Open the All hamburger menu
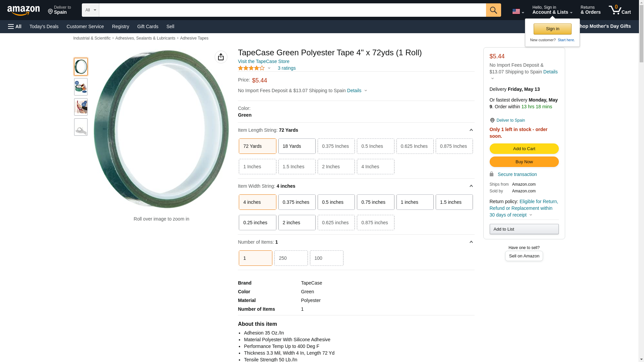The image size is (644, 362). coord(15,26)
